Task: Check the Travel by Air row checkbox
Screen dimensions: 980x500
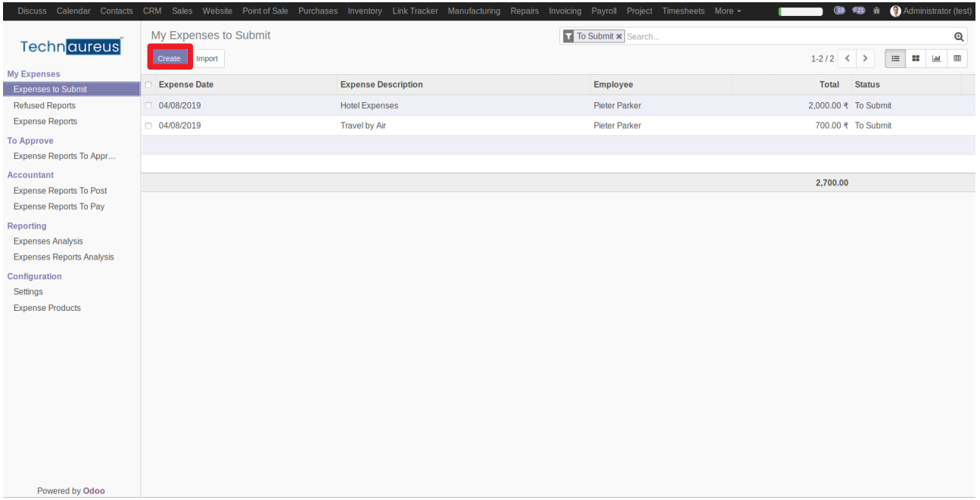Action: pyautogui.click(x=148, y=126)
